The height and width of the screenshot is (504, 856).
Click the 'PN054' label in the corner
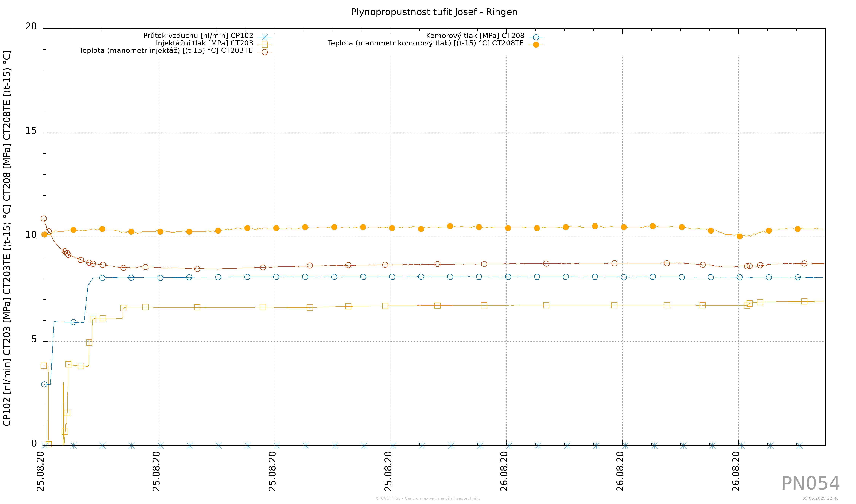[x=811, y=484]
